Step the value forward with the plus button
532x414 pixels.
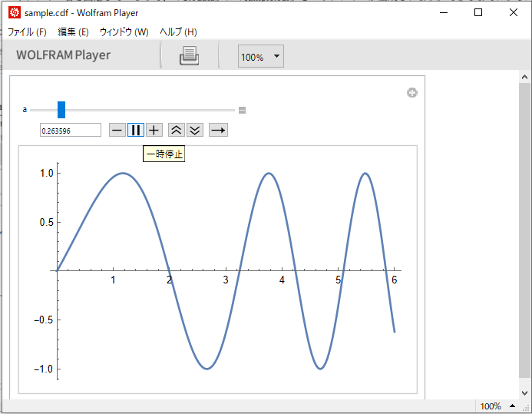pos(154,130)
